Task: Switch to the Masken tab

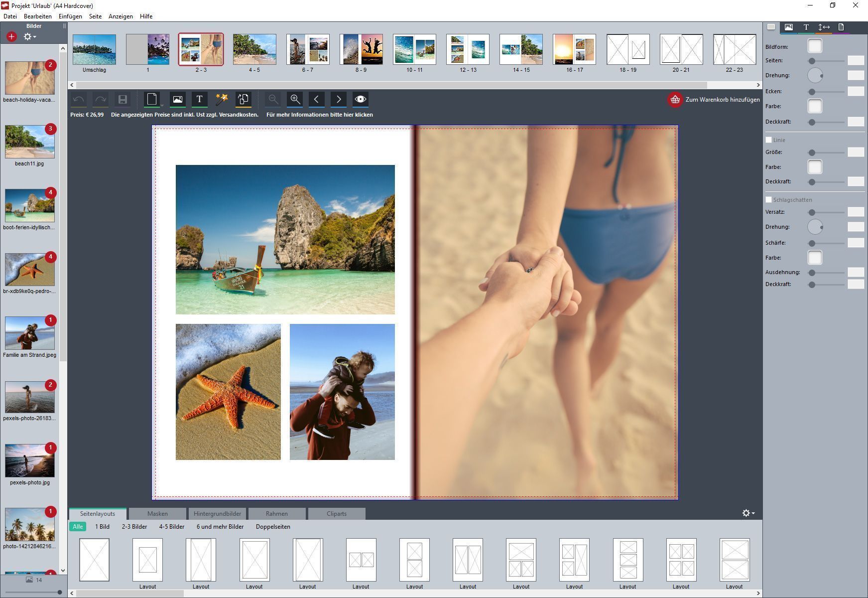Action: pyautogui.click(x=157, y=514)
